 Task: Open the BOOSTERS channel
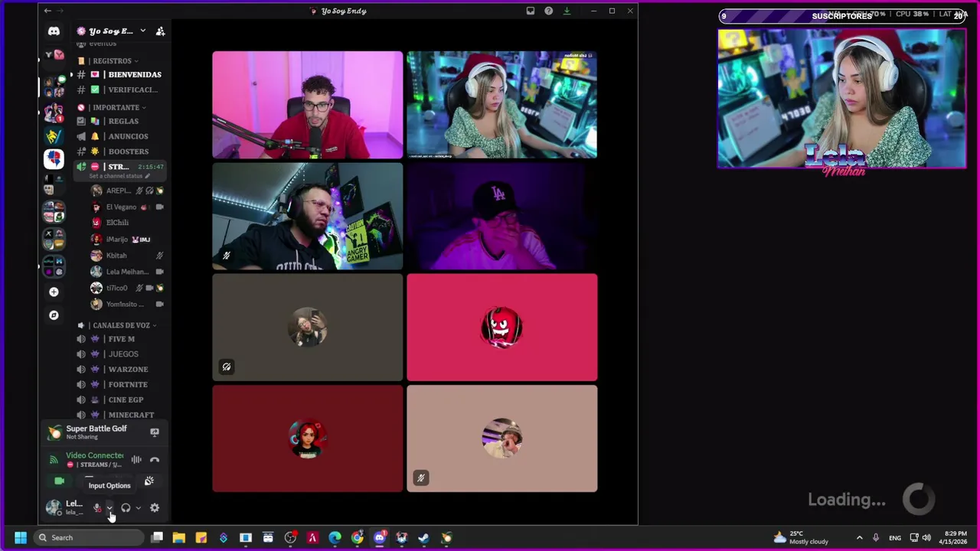[x=121, y=152]
